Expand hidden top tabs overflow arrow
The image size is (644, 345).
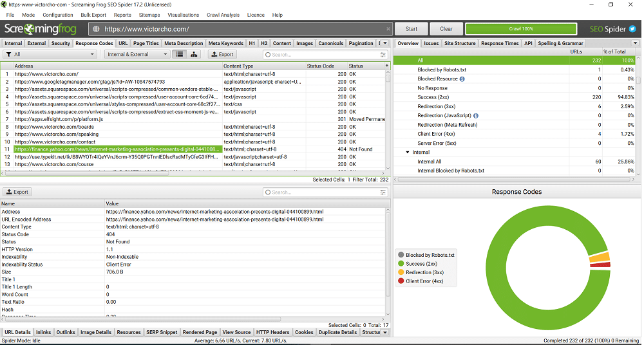point(384,43)
